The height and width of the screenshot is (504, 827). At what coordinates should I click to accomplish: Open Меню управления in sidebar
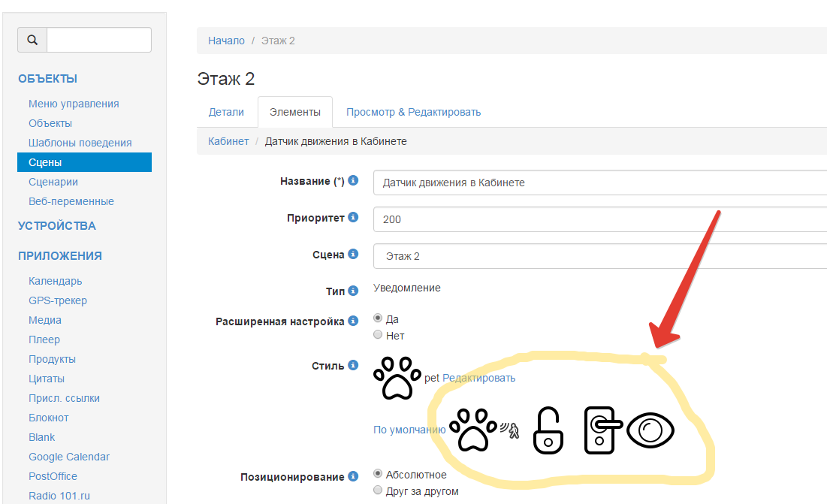click(x=74, y=104)
